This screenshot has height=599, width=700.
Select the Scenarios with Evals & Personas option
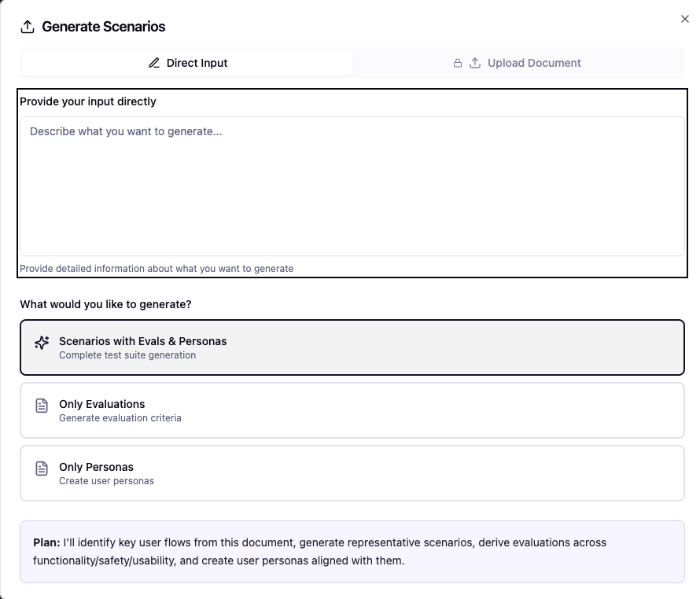click(352, 347)
